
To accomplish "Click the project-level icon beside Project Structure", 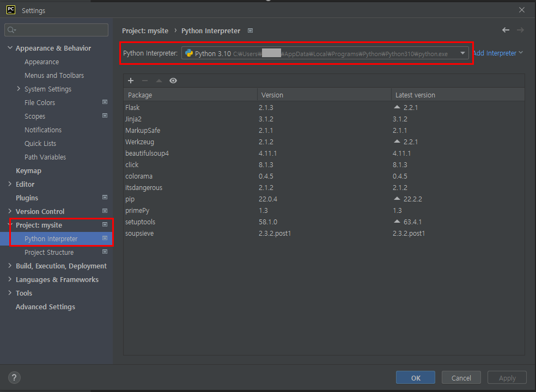I will [x=105, y=252].
